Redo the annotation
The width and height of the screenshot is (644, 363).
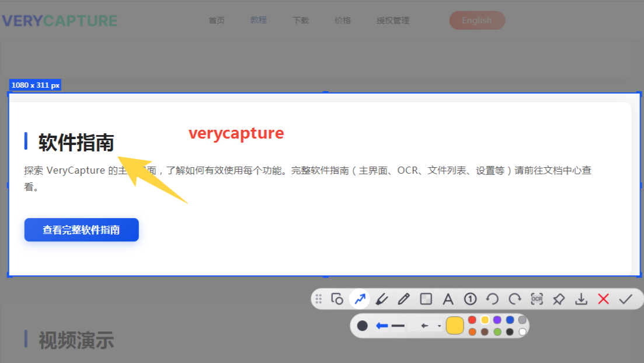click(x=514, y=299)
